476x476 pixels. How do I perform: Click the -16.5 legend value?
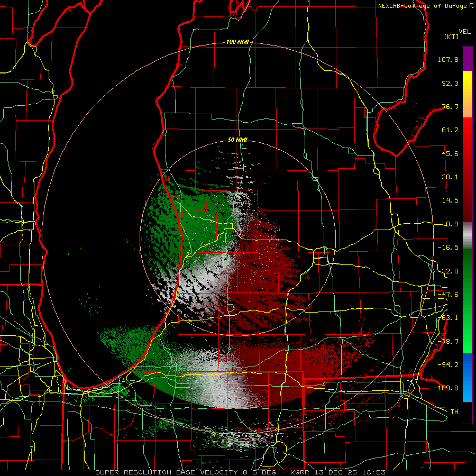(448, 248)
